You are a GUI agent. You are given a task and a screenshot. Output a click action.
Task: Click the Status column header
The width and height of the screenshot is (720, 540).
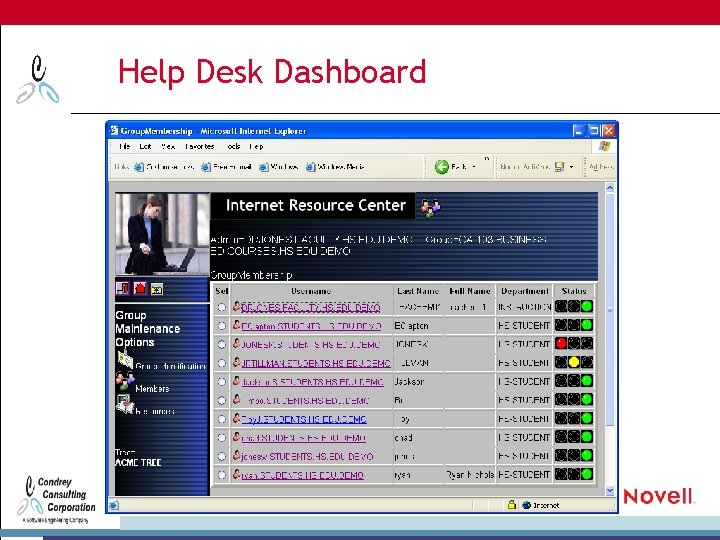coord(574,291)
